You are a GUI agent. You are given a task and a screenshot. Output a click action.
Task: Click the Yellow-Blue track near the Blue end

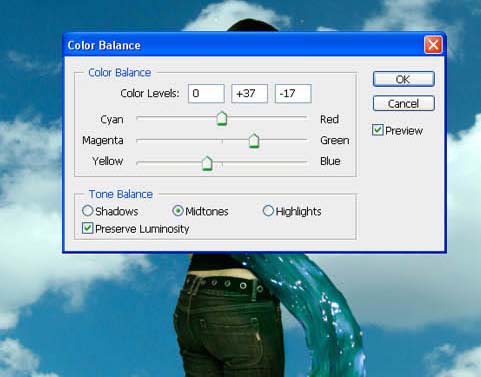(x=298, y=162)
